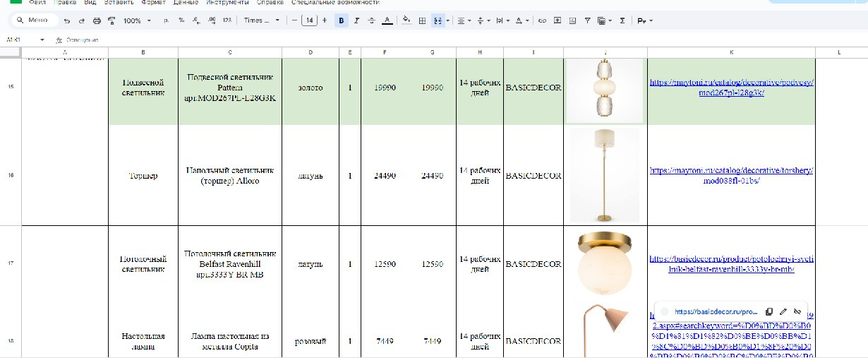
Task: Open the 100% zoom dropdown
Action: [137, 21]
